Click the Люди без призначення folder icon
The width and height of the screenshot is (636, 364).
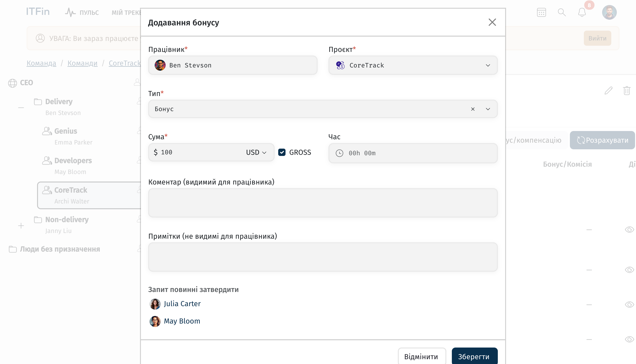[x=13, y=249]
